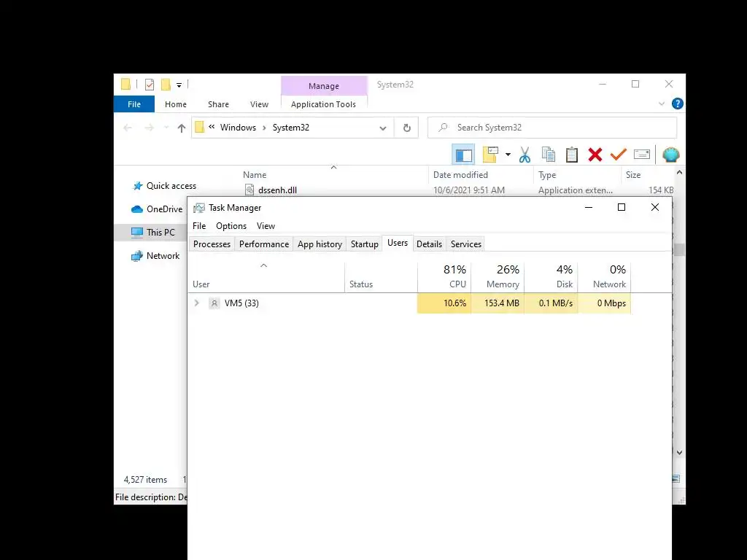Open Task Manager File menu
Viewport: 747px width, 560px height.
coord(199,226)
